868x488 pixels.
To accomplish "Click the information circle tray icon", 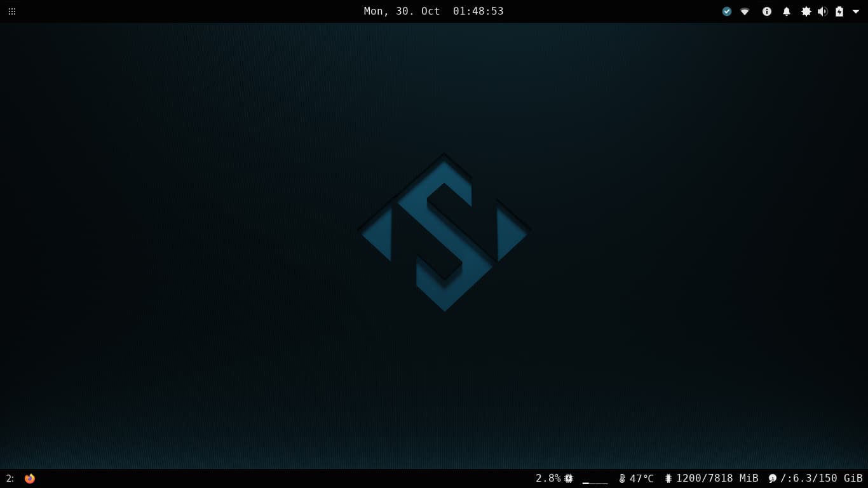I will (767, 11).
